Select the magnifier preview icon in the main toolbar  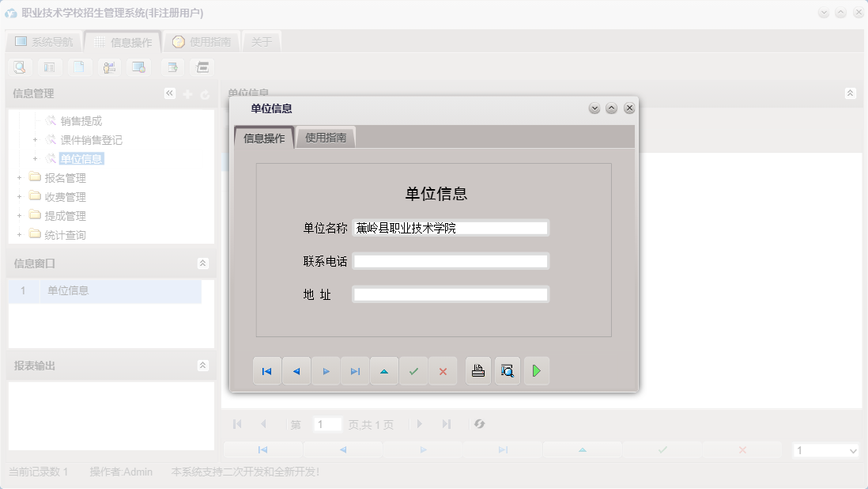[x=20, y=67]
